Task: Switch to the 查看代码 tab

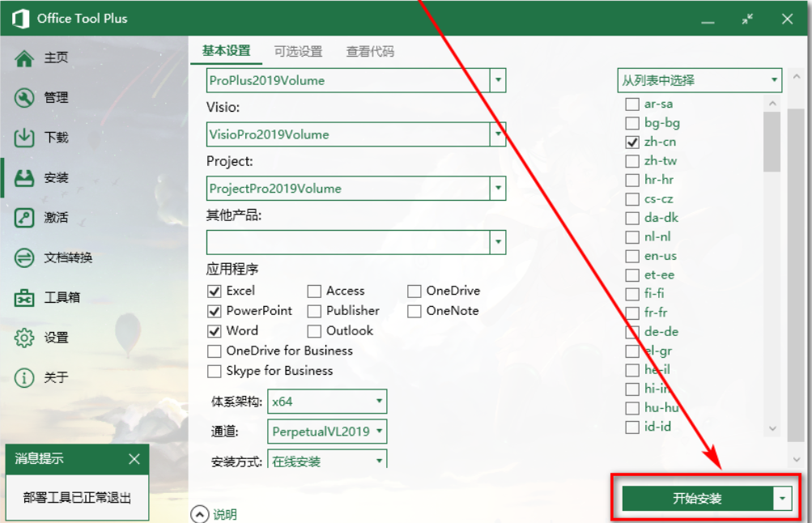Action: 370,51
